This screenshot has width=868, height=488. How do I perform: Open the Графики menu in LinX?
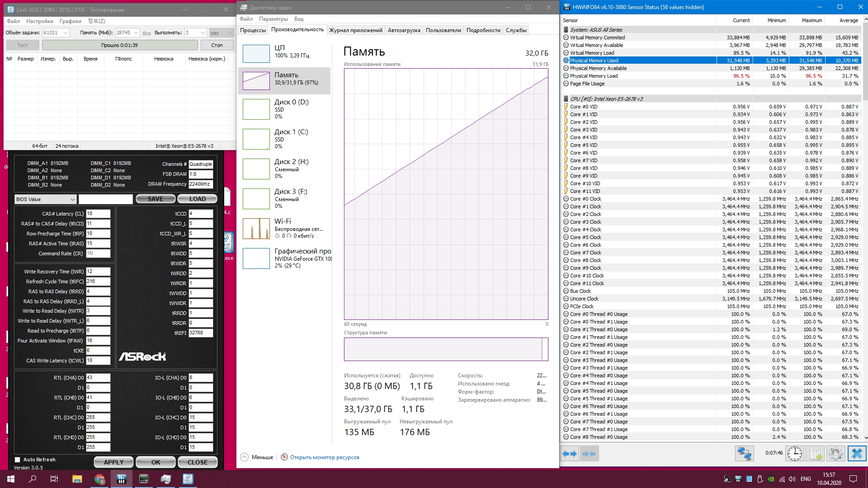point(71,21)
